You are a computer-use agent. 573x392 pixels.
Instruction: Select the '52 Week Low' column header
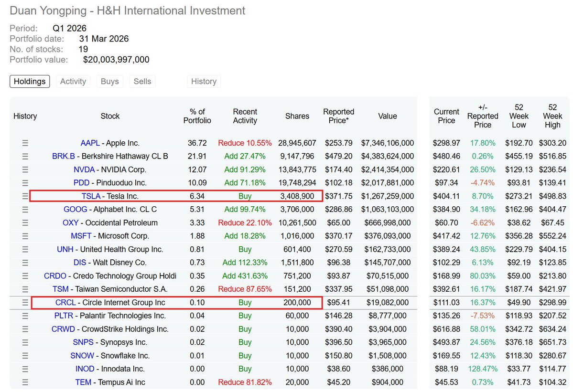pyautogui.click(x=519, y=116)
